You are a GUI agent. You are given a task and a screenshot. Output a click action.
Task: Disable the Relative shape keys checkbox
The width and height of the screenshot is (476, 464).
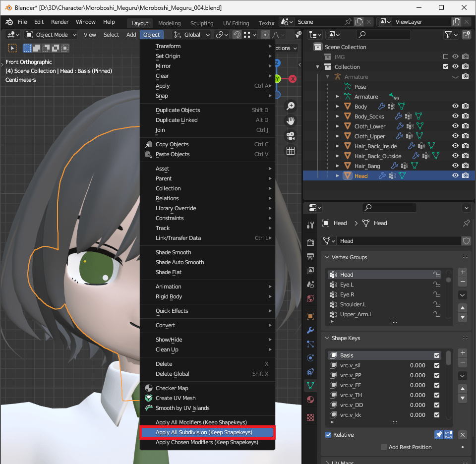tap(328, 435)
